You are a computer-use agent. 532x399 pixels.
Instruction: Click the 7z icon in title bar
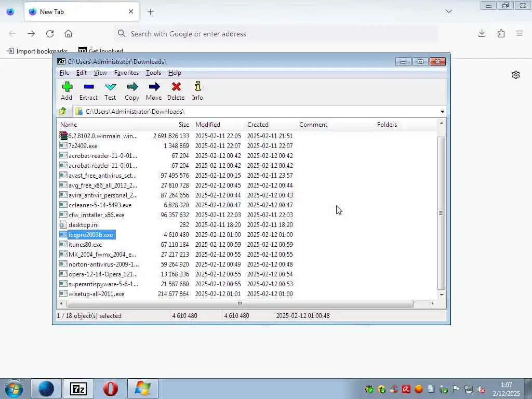[61, 61]
